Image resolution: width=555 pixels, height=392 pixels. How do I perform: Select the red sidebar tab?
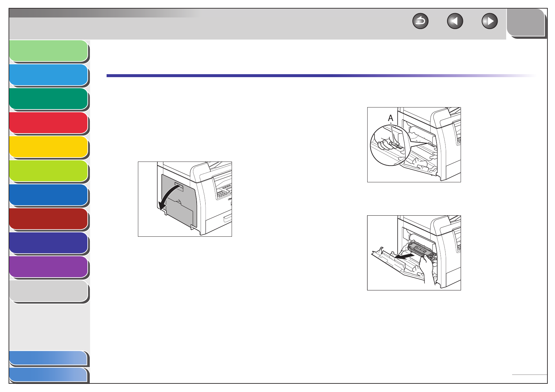(x=49, y=123)
